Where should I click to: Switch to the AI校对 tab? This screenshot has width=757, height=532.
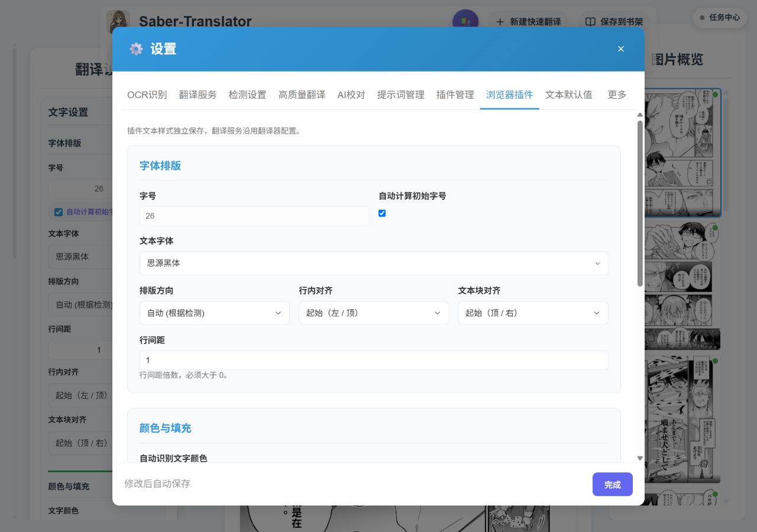351,95
